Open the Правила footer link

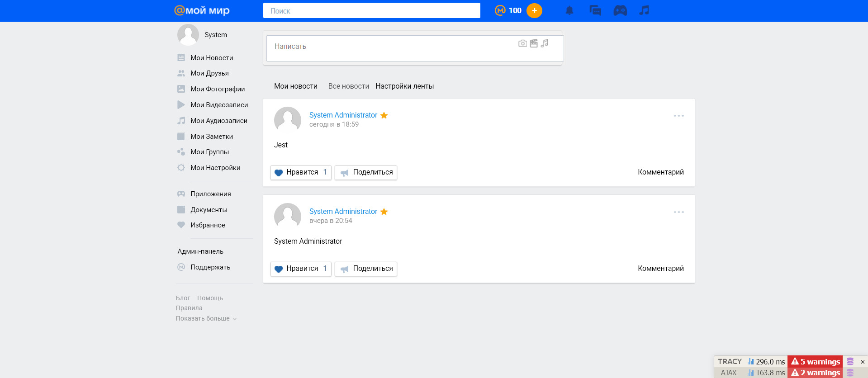[189, 308]
